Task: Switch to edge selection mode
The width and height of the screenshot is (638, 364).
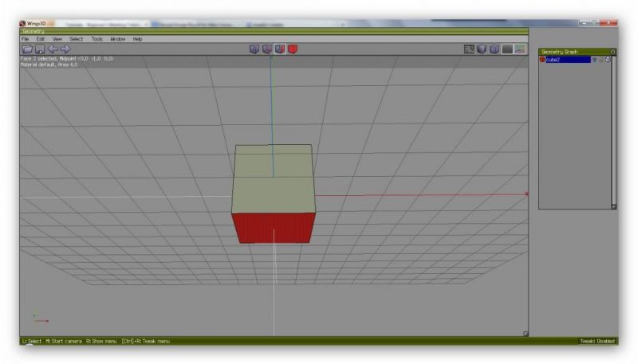Action: (267, 49)
